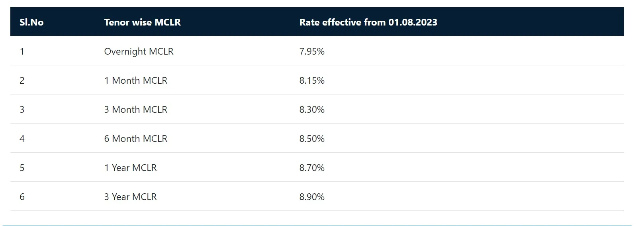This screenshot has height=226, width=644.
Task: Click the 6 Month MCLR cell
Action: (136, 139)
